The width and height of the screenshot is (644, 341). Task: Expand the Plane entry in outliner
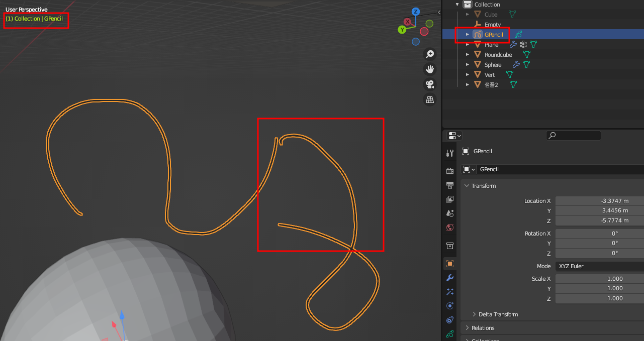[x=468, y=45]
